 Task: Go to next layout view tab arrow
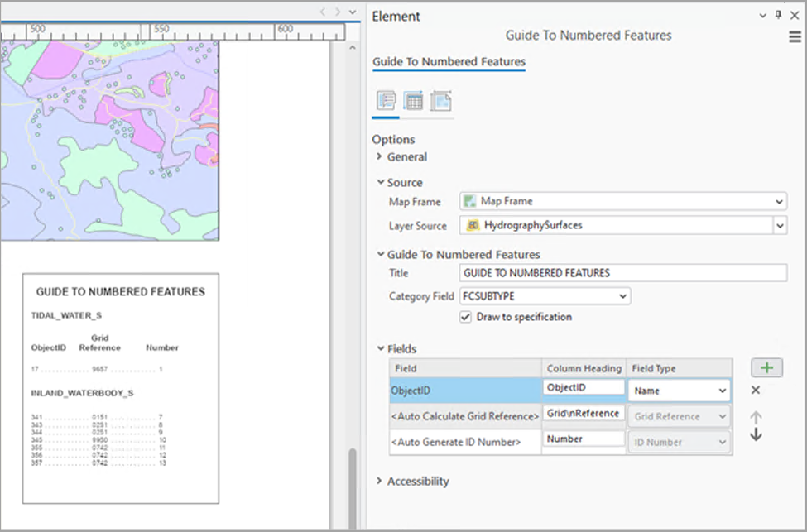coord(338,12)
